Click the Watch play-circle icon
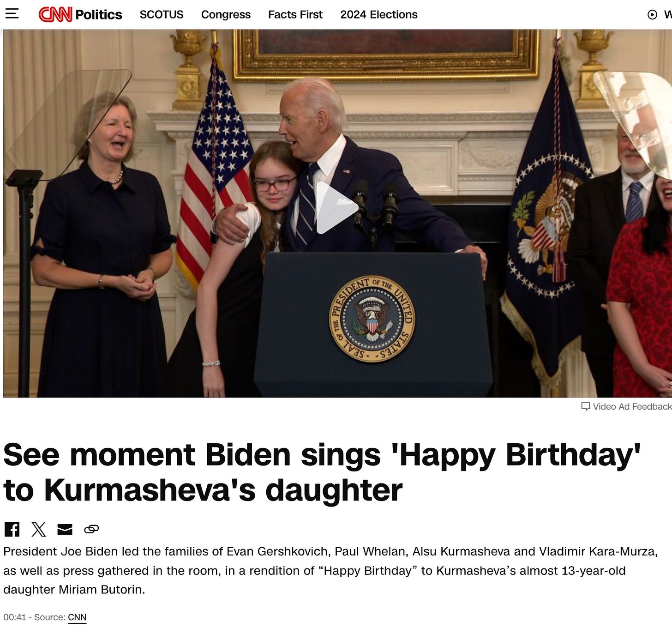 (x=652, y=15)
